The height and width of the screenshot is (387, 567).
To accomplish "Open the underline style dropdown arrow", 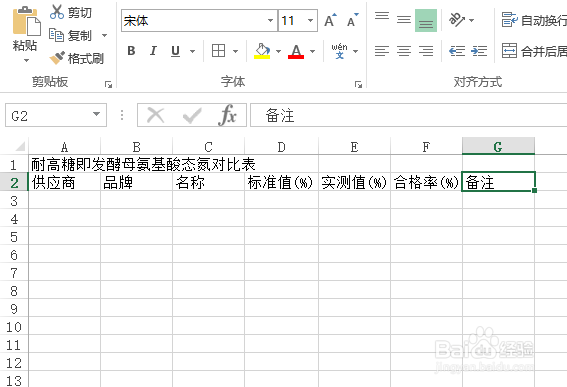I will [x=192, y=51].
